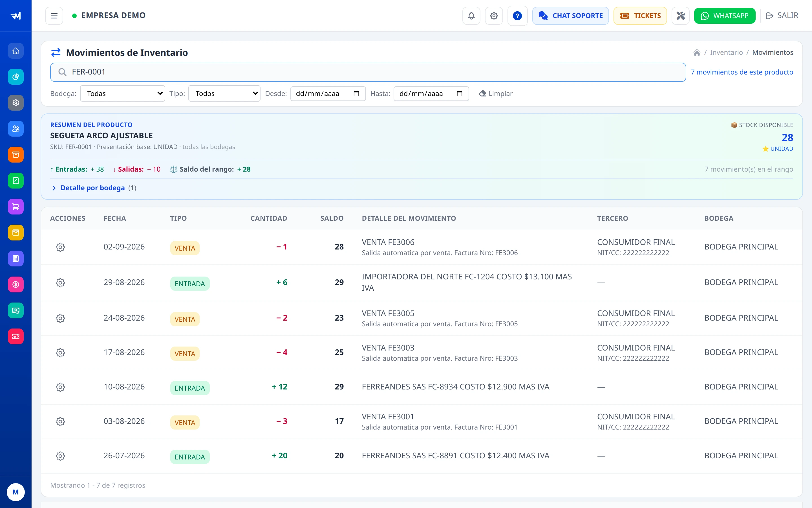Screen dimensions: 812x508
Task: Open Chat Soporte
Action: 570,16
